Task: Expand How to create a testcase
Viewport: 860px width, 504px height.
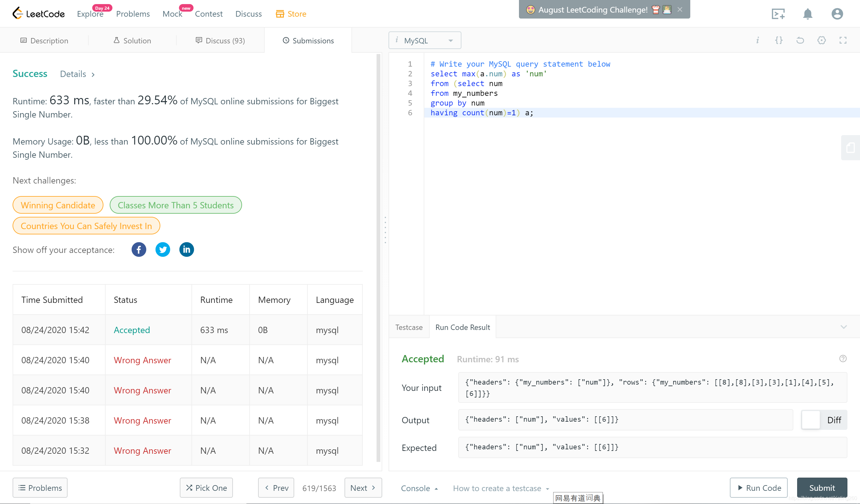Action: pos(501,488)
